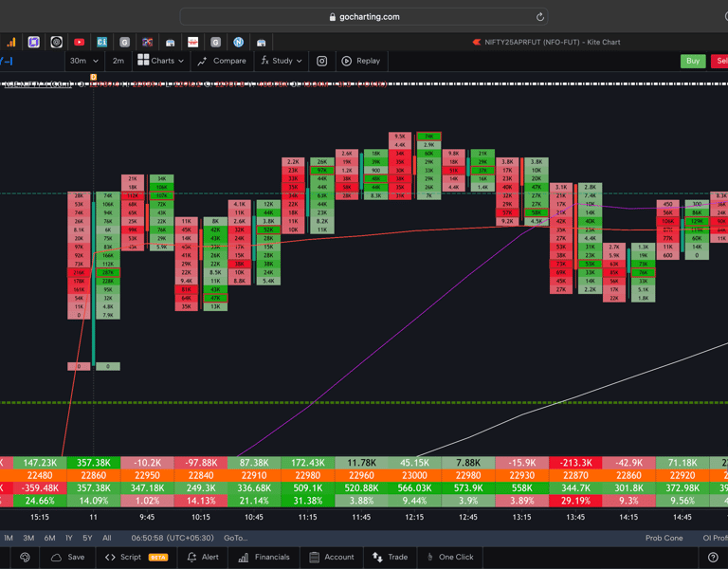Click the Charts grid layout icon
This screenshot has height=569, width=728.
(143, 60)
